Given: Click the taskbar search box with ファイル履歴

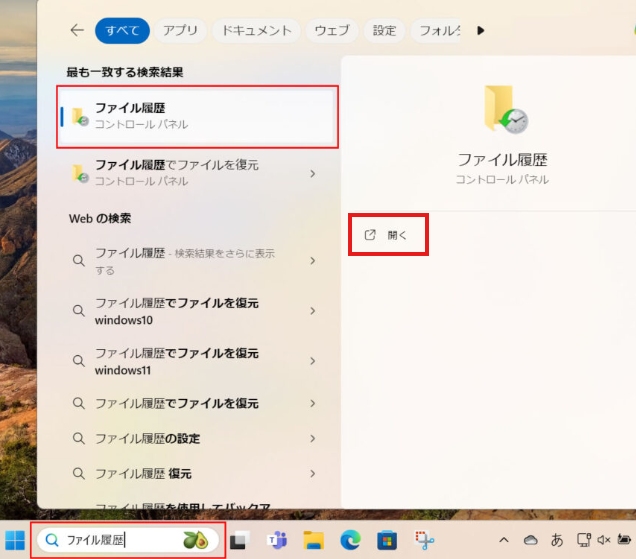Looking at the screenshot, I should click(x=128, y=540).
